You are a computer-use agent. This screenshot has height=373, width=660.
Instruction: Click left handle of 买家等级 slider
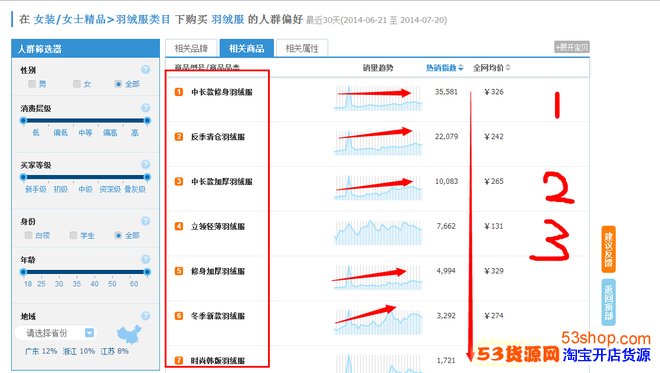[x=24, y=177]
